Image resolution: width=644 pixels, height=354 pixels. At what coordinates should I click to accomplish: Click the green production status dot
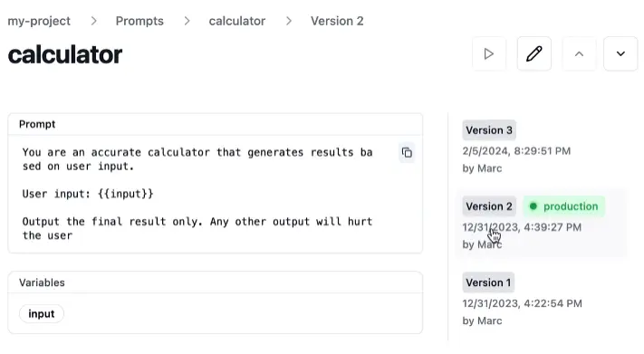[x=533, y=206]
